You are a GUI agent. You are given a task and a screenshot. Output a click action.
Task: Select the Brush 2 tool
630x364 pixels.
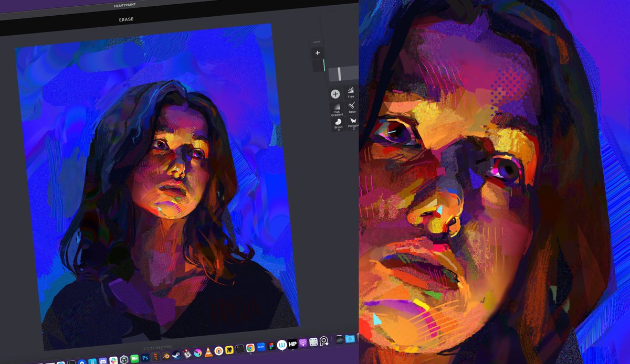point(338,124)
